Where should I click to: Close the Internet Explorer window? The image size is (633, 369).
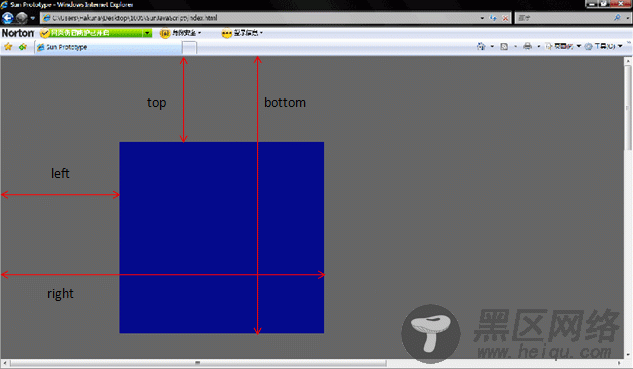click(x=621, y=4)
